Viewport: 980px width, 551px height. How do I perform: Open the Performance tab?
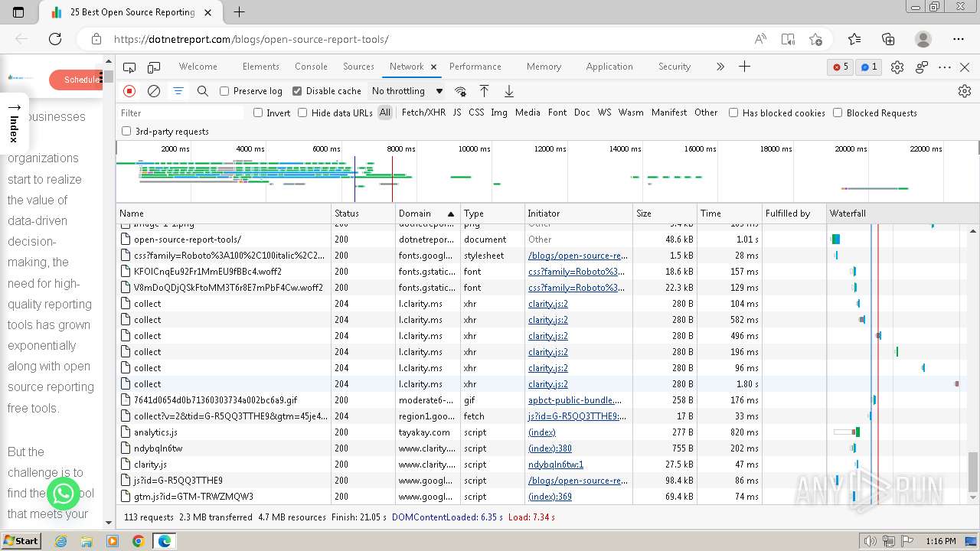475,67
